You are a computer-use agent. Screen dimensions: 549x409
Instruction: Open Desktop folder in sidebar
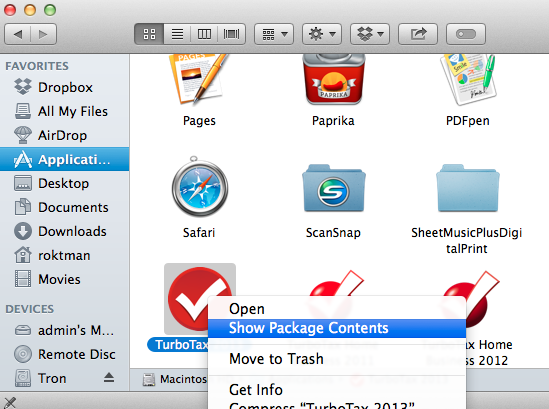64,183
